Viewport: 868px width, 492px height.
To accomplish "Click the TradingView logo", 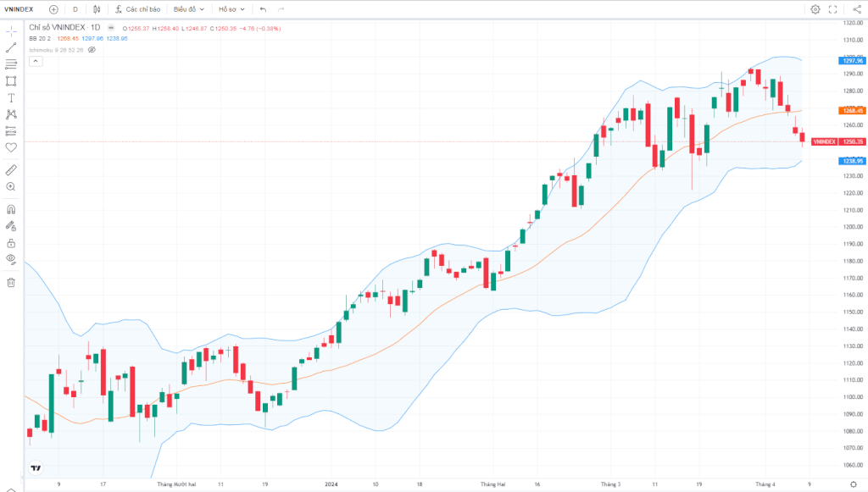I will [36, 468].
